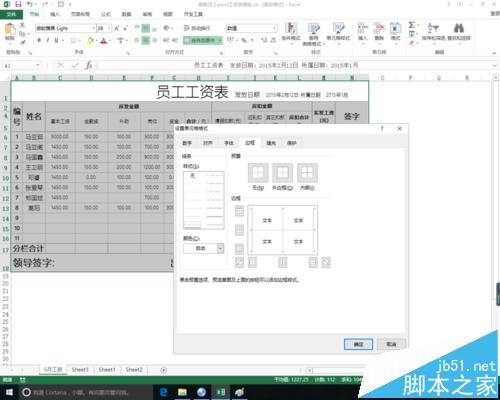Toggle the top border button in dialog
500x400 pixels.
click(239, 211)
